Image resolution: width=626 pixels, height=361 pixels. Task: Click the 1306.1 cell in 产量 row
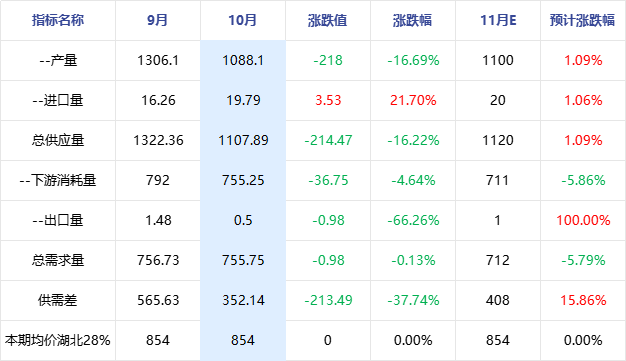tap(158, 60)
